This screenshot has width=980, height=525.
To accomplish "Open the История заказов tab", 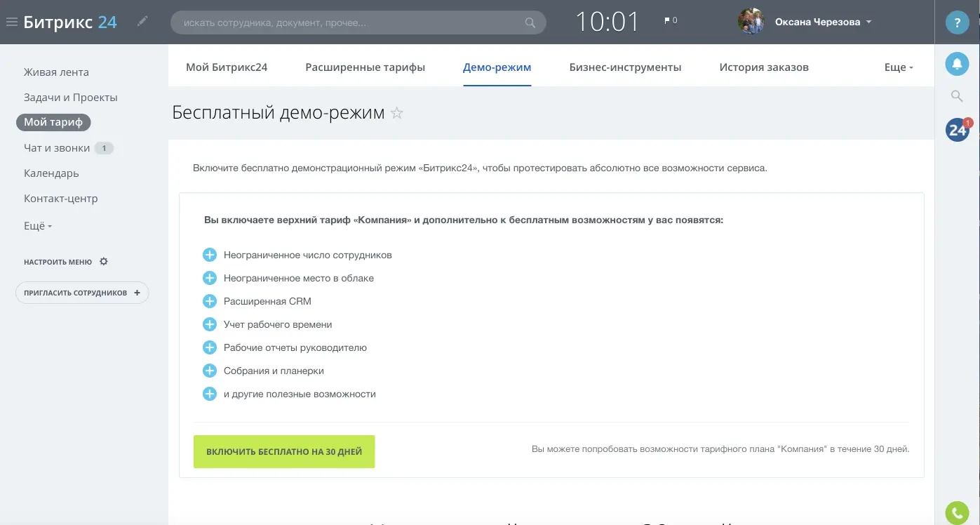I will pos(763,67).
